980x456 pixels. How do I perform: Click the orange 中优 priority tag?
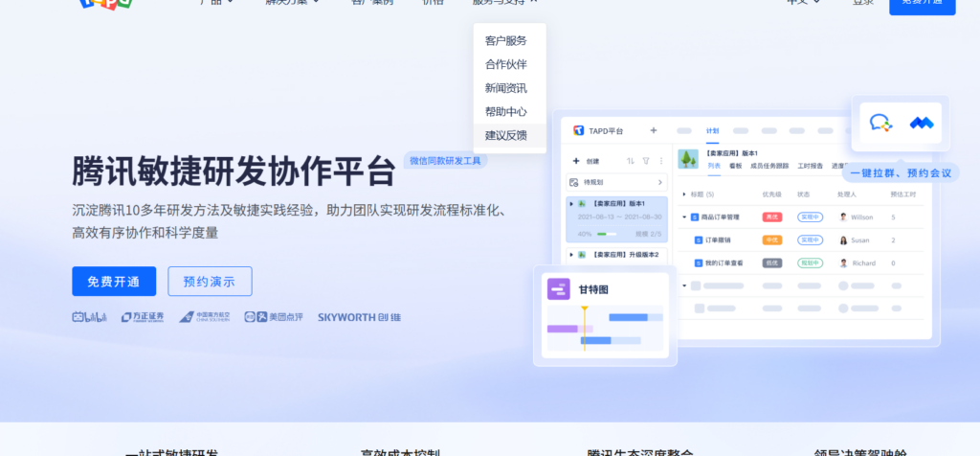[772, 240]
